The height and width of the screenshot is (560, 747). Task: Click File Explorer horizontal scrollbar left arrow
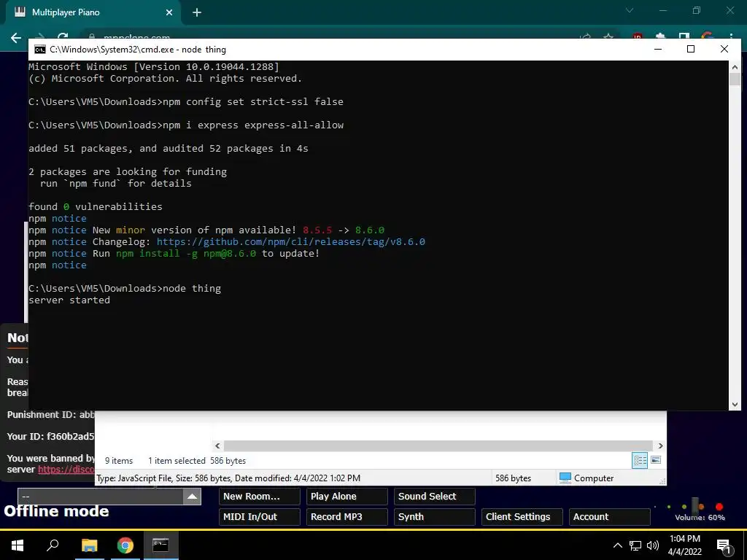[x=217, y=446]
